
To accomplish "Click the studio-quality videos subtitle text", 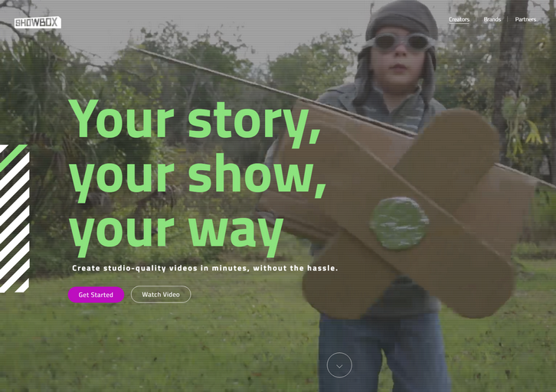I will click(x=205, y=268).
